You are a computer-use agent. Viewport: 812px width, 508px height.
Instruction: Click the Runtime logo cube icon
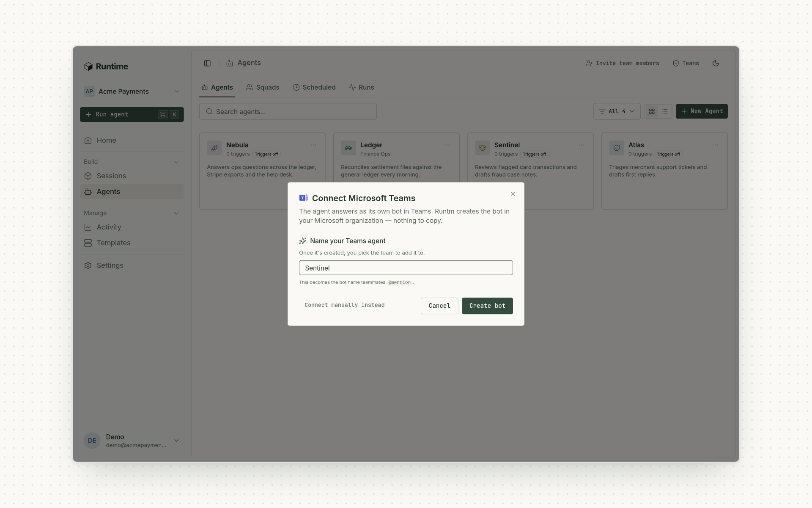88,66
